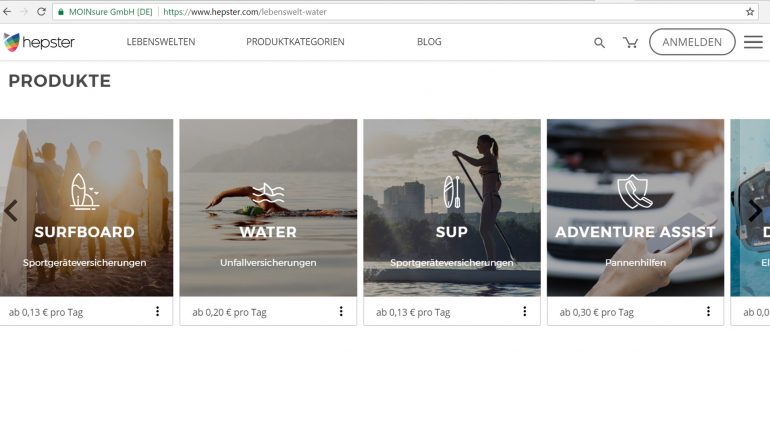Open the hamburger menu icon
770x433 pixels.
[753, 42]
